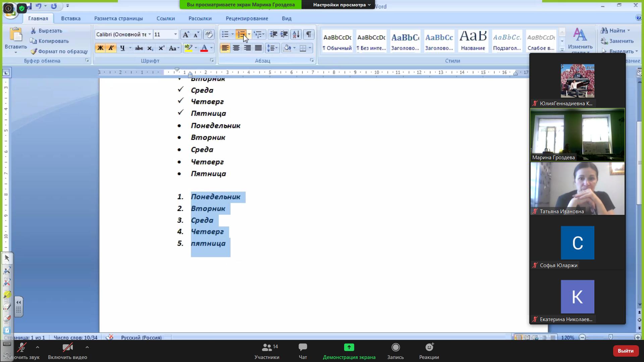Toggle show paragraph marks button
Viewport: 644px width, 362px height.
(309, 34)
